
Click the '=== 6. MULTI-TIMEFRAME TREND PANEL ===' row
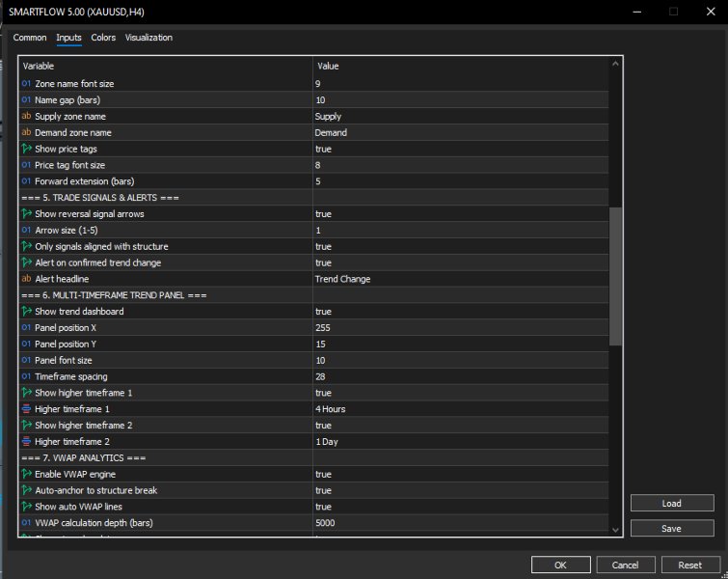click(313, 295)
